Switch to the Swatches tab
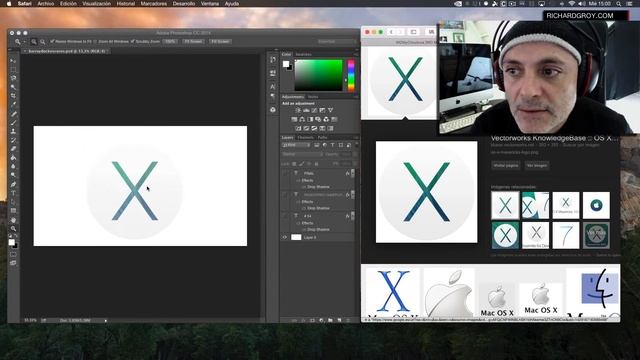The width and height of the screenshot is (640, 360). point(304,54)
